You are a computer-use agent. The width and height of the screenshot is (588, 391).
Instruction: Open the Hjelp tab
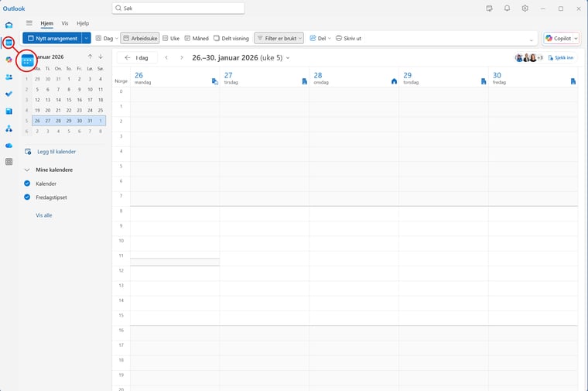click(83, 23)
